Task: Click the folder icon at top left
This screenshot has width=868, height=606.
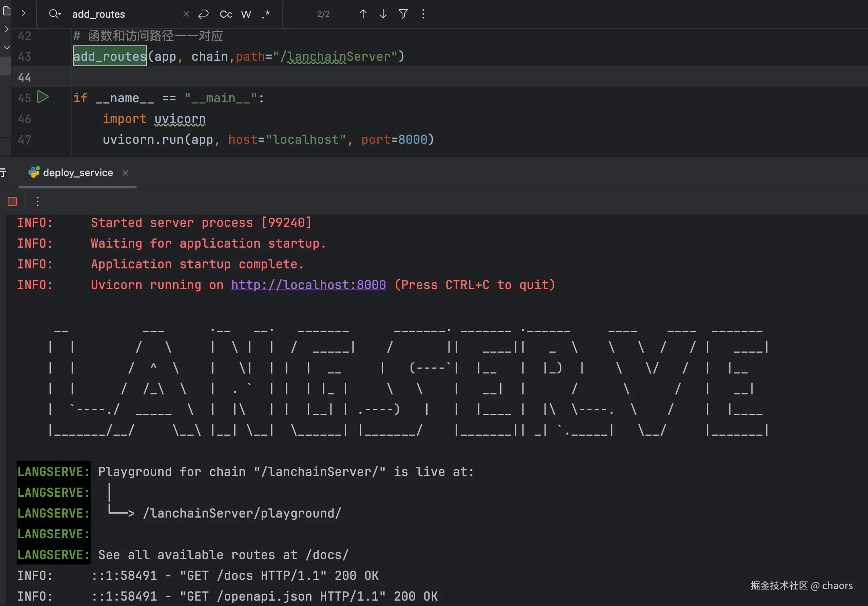Action: pyautogui.click(x=7, y=11)
